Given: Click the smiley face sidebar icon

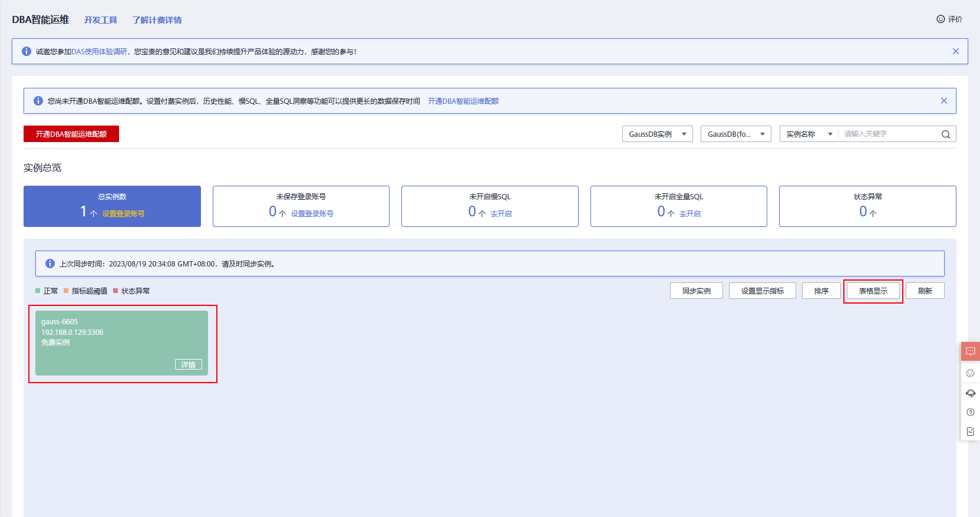Looking at the screenshot, I should coord(971,373).
